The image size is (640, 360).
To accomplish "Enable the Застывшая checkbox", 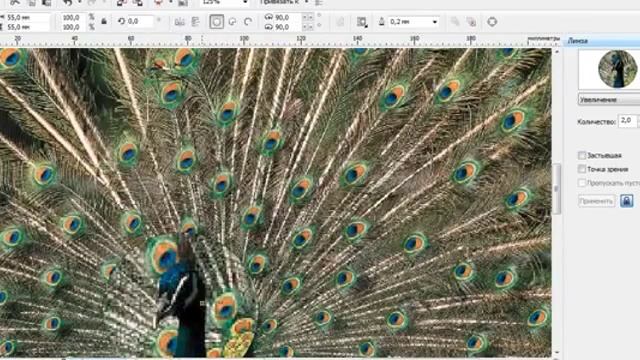I will click(x=582, y=155).
